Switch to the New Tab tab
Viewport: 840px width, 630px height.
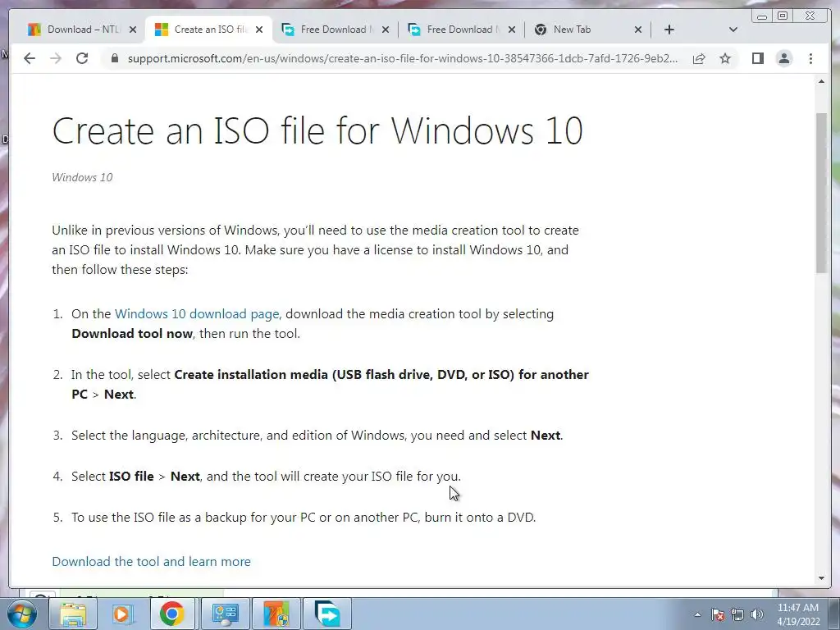click(582, 30)
